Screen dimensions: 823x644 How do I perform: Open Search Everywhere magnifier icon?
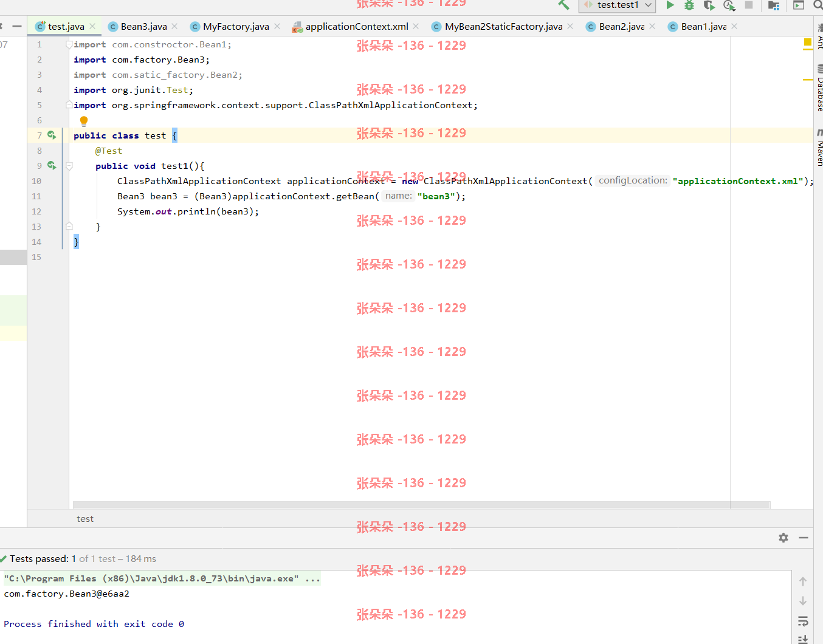(818, 5)
